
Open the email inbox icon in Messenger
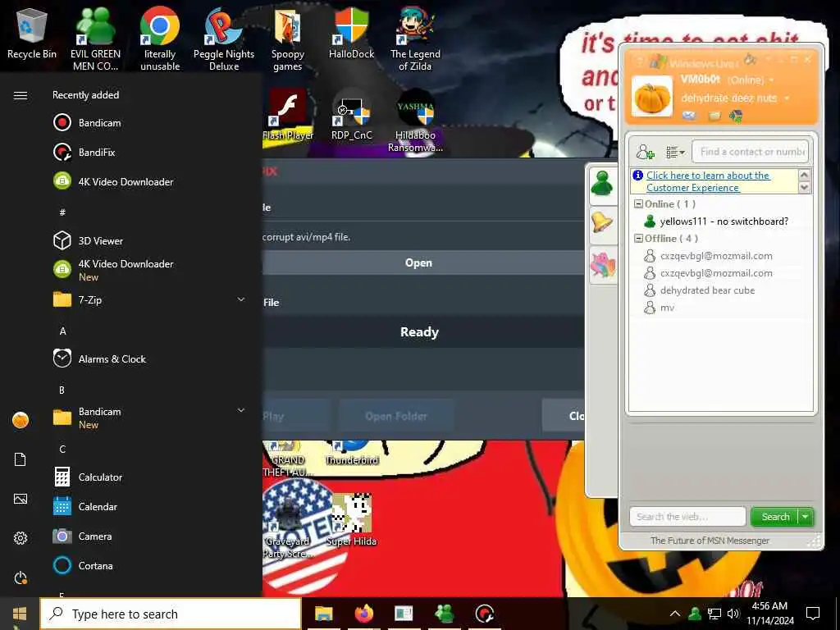pos(689,115)
